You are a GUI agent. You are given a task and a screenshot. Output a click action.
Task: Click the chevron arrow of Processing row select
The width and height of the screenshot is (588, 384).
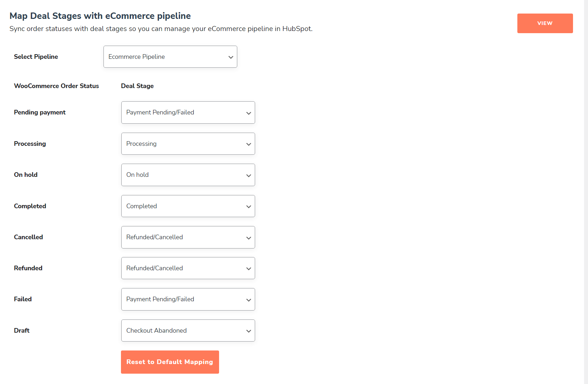pos(249,144)
